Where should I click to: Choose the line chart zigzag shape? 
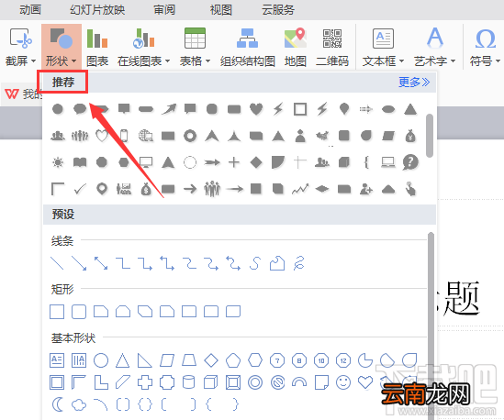point(300,189)
